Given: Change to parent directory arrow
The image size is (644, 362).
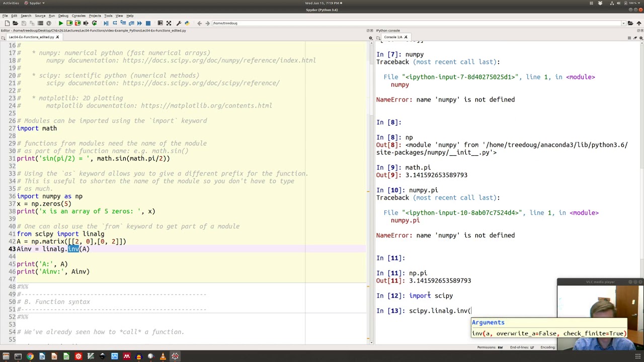Looking at the screenshot, I should 639,23.
